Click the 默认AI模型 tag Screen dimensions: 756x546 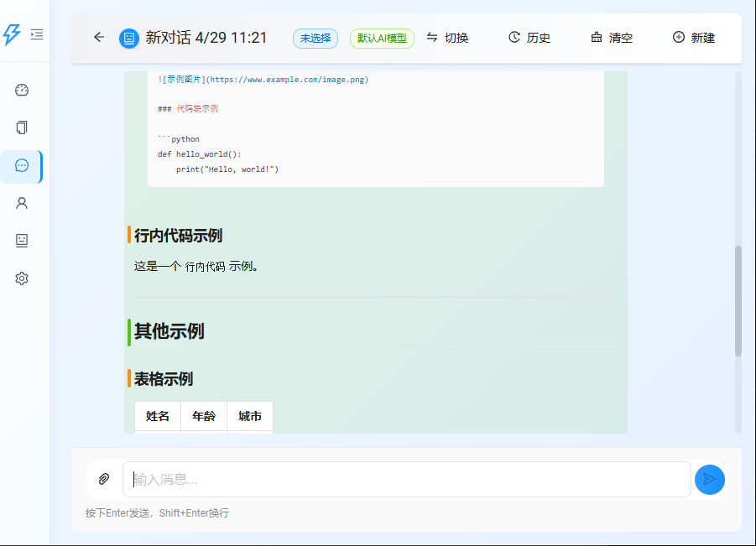(382, 38)
